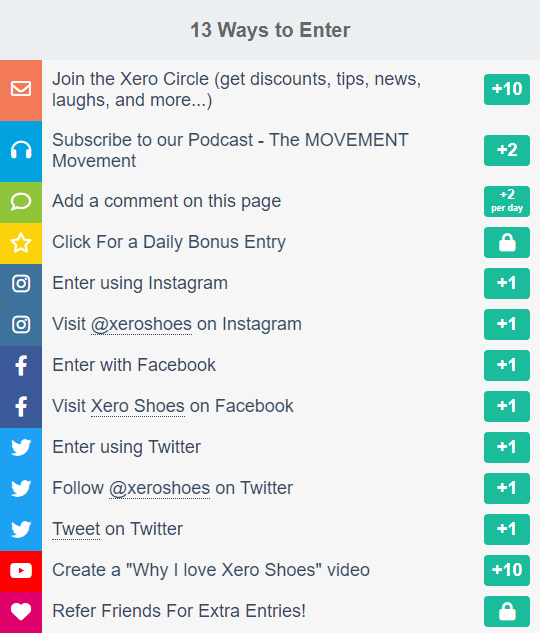This screenshot has width=540, height=633.
Task: Click the red YouTube video icon
Action: [x=21, y=571]
